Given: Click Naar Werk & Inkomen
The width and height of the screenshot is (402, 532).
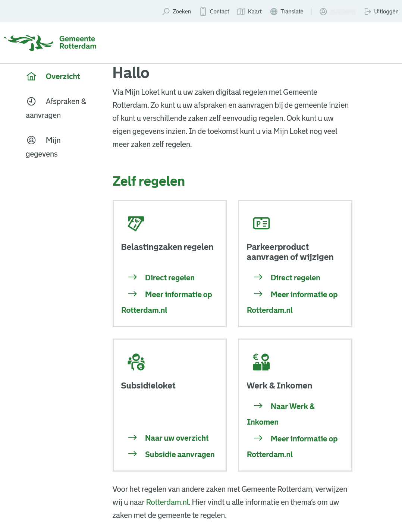Looking at the screenshot, I should [293, 406].
